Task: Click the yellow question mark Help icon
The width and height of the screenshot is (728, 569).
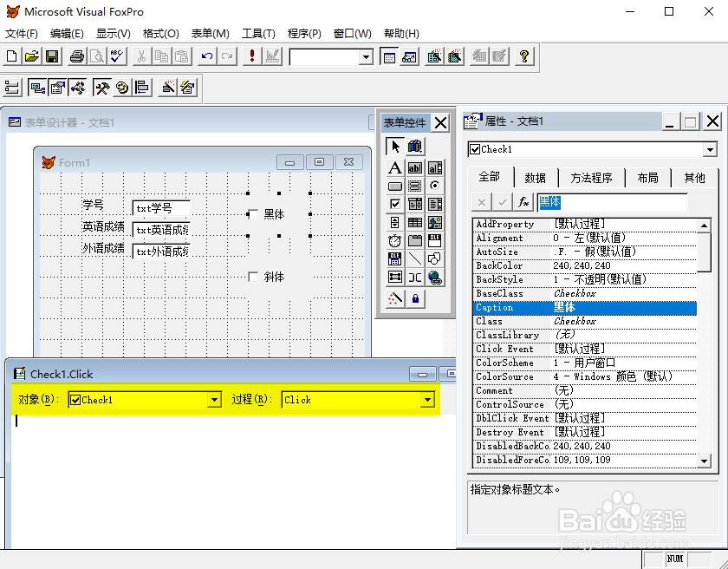Action: coord(524,56)
